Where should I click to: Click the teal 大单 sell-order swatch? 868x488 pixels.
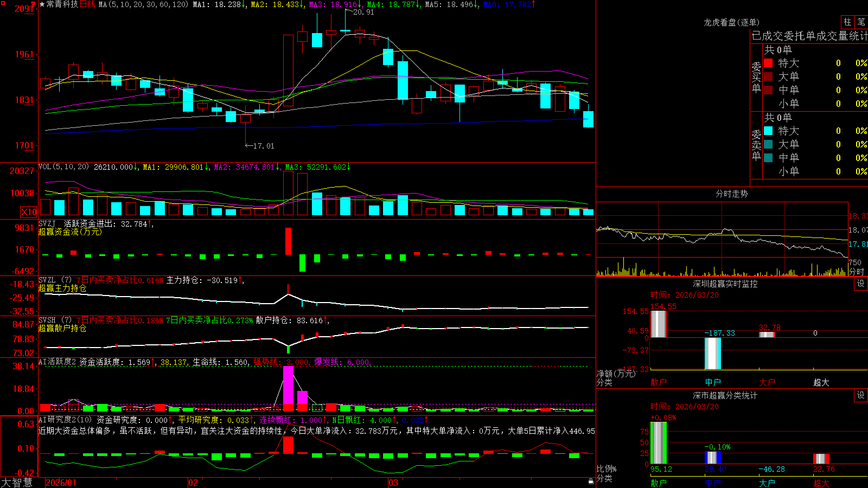click(x=768, y=144)
